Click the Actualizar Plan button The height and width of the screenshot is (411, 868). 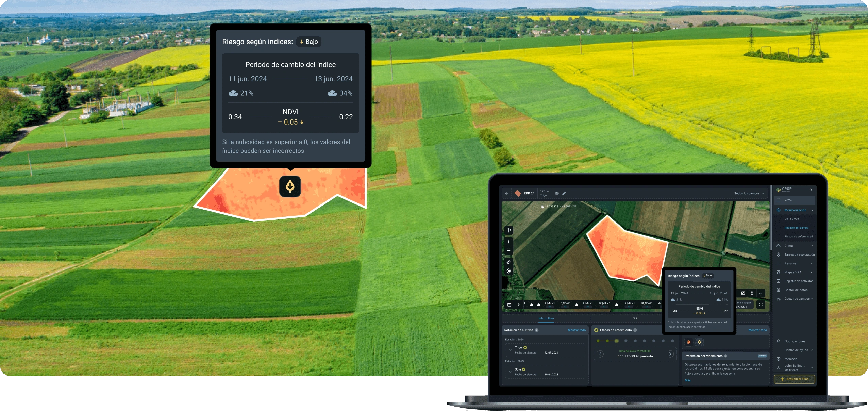coord(795,379)
